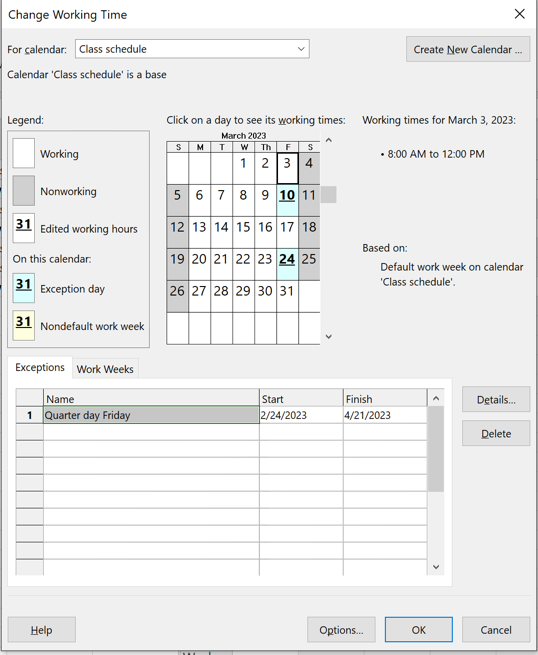Open the For calendar dropdown

[192, 49]
